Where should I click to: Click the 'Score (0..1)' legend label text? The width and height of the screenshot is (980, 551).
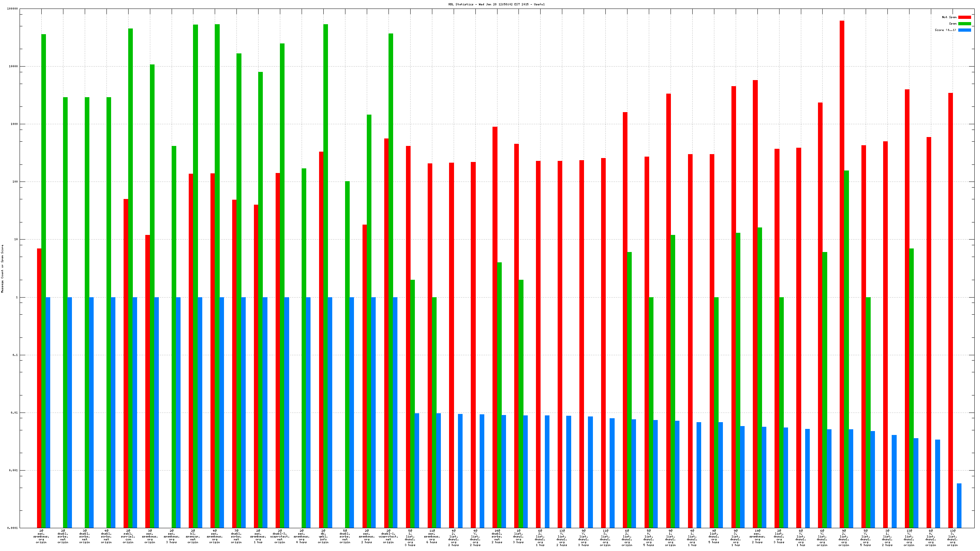pyautogui.click(x=945, y=30)
